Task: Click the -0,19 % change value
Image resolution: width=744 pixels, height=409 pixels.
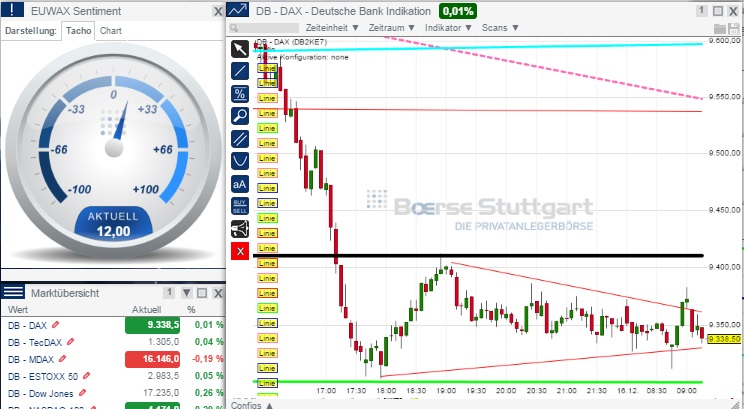Action: 208,359
